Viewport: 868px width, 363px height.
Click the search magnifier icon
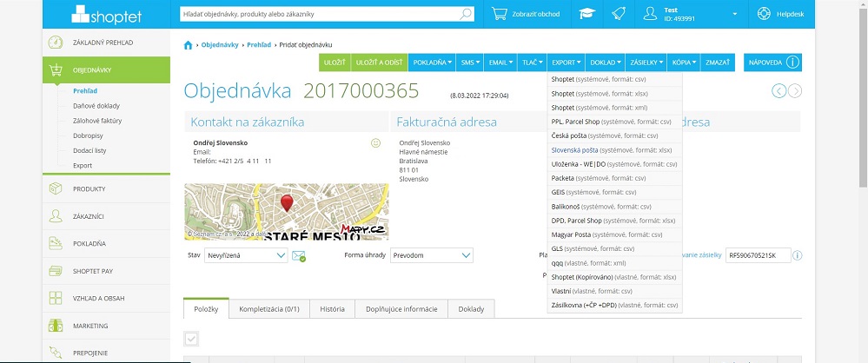466,15
